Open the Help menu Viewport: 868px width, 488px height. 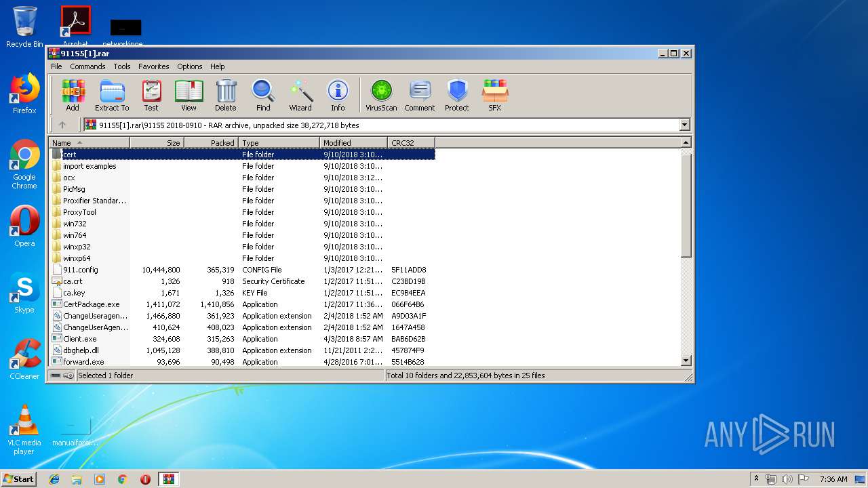pos(217,66)
